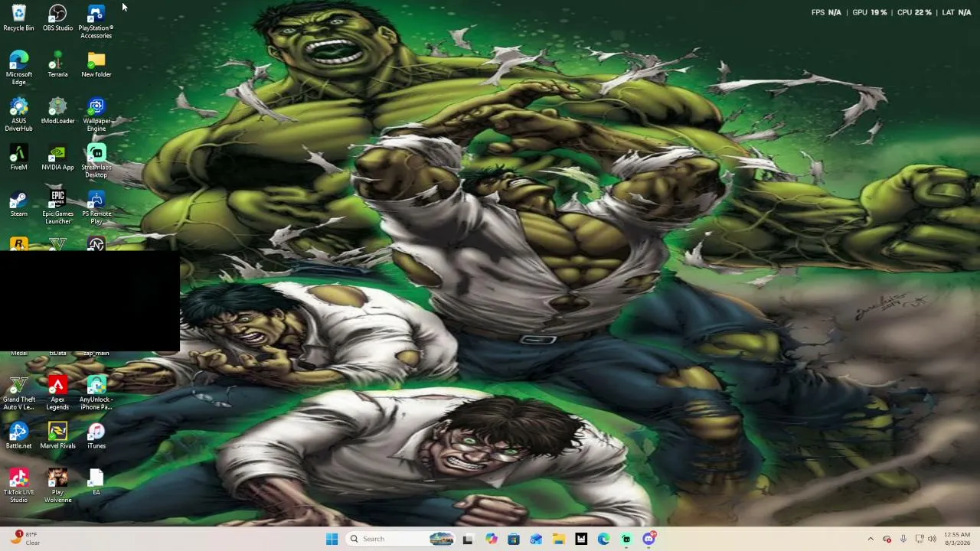980x551 pixels.
Task: Click the FPS N/A overlay readout
Action: (x=826, y=12)
